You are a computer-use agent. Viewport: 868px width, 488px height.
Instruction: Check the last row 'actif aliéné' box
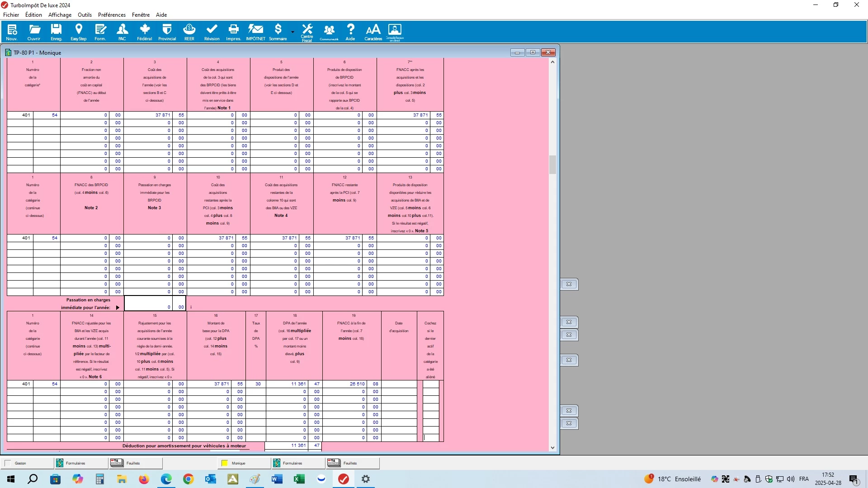[x=430, y=438]
